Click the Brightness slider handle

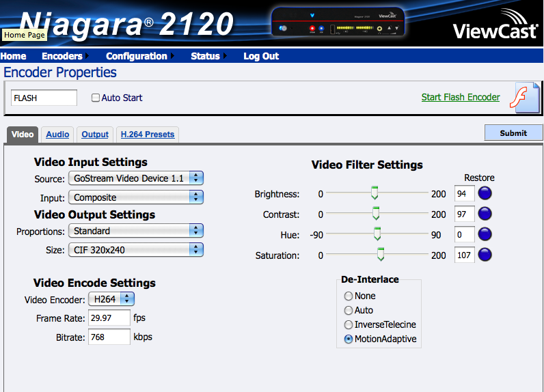[x=374, y=193]
